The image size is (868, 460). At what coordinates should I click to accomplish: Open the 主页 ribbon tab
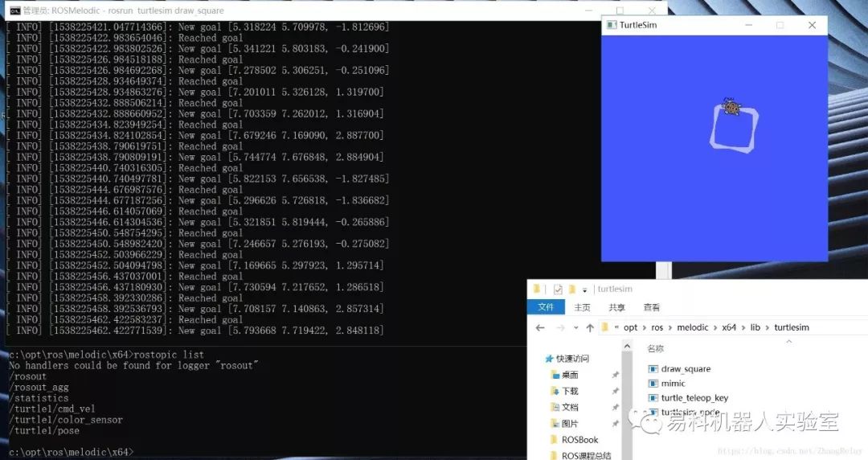[582, 307]
